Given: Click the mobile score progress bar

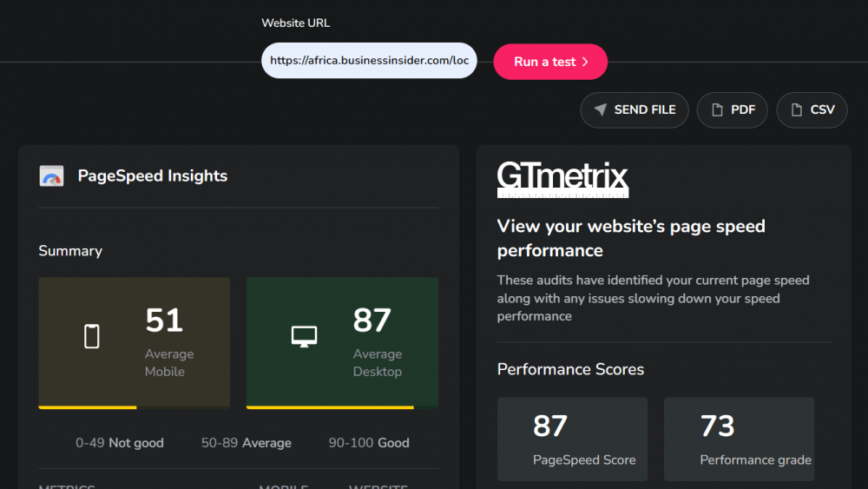Looking at the screenshot, I should coord(134,407).
